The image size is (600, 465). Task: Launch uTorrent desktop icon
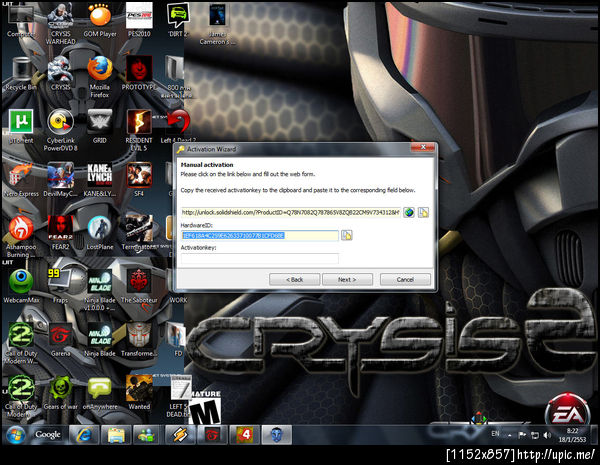pyautogui.click(x=21, y=126)
